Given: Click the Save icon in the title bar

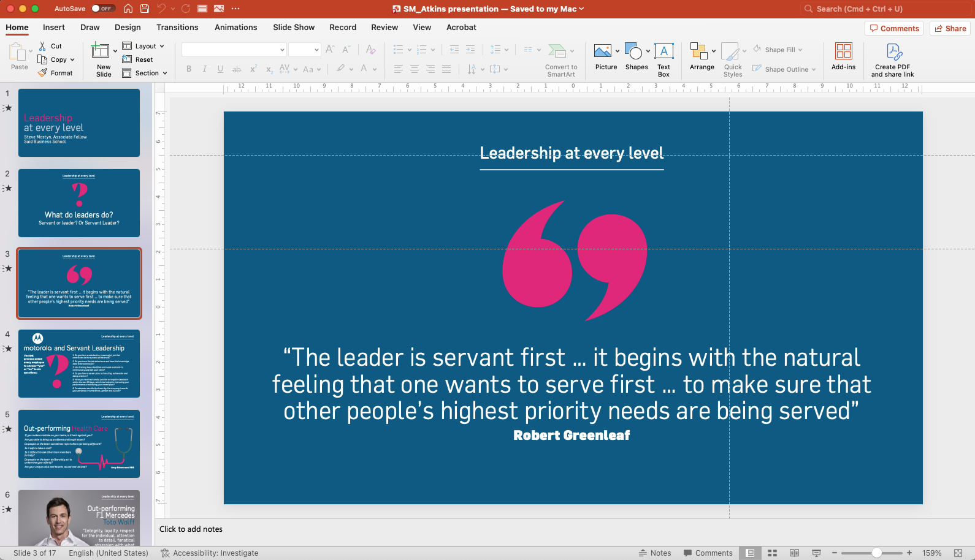Looking at the screenshot, I should pyautogui.click(x=145, y=9).
